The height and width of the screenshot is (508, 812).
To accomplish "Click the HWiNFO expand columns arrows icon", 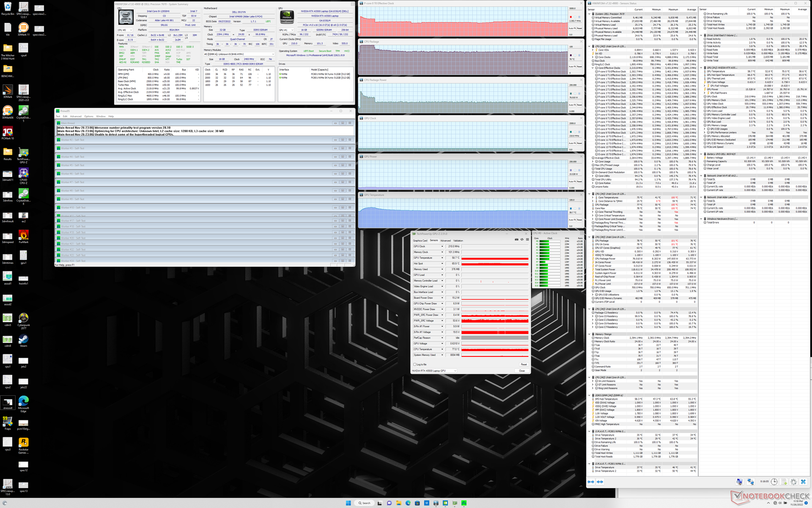I will point(591,482).
